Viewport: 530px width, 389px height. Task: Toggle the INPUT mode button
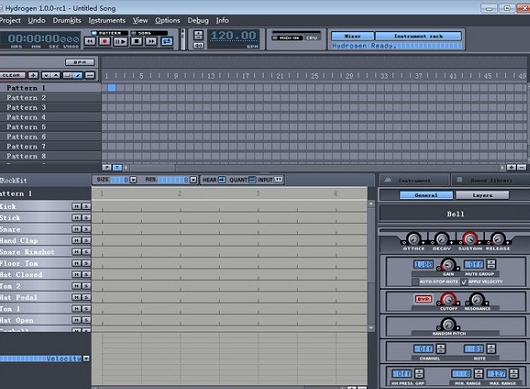click(x=279, y=179)
